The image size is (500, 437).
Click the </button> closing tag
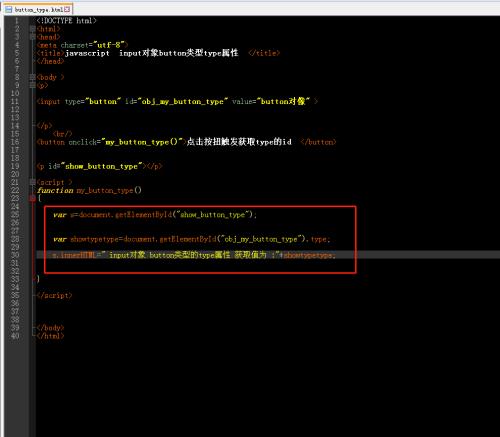318,142
